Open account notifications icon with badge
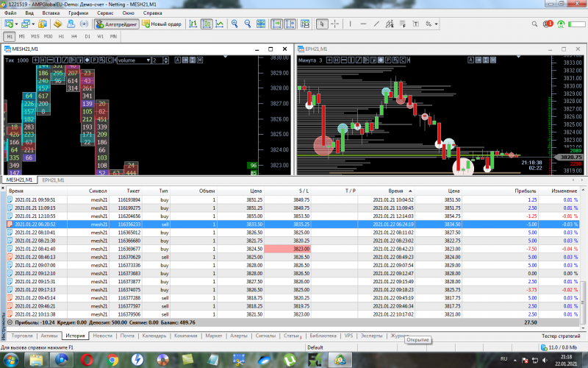The height and width of the screenshot is (368, 588). coord(548,24)
